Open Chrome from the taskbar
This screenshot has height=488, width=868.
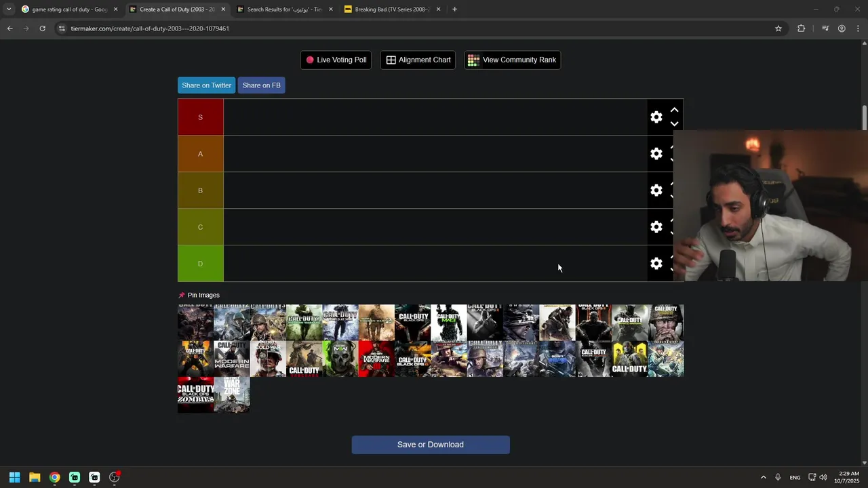[x=54, y=477]
